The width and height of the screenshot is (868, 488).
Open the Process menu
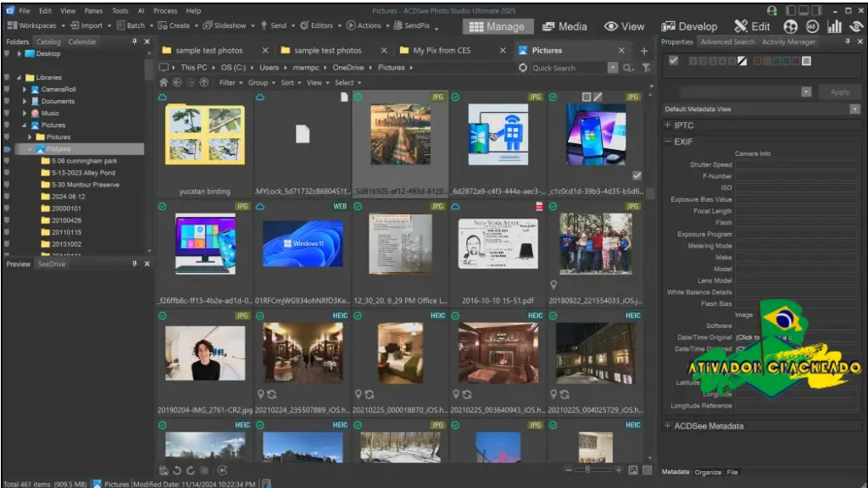(165, 10)
